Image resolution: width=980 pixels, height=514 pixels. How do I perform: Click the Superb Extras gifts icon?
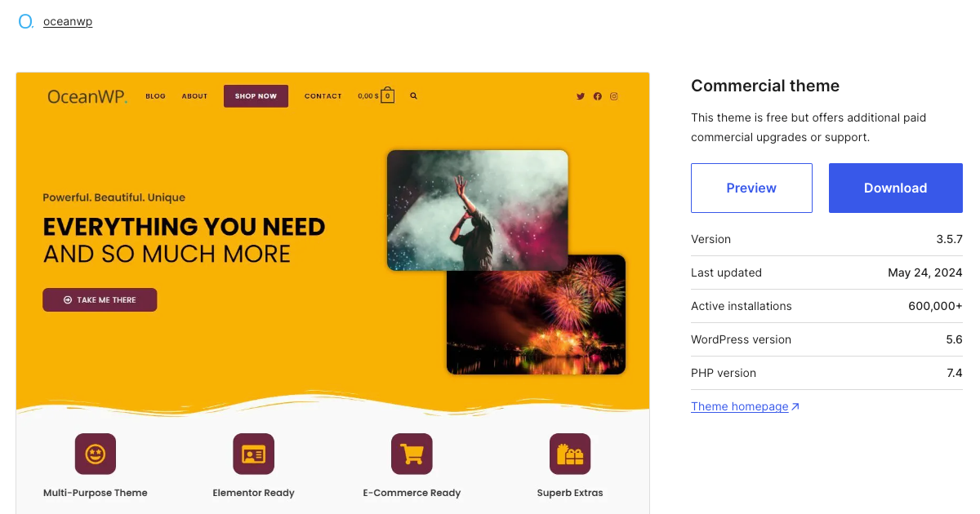click(570, 454)
